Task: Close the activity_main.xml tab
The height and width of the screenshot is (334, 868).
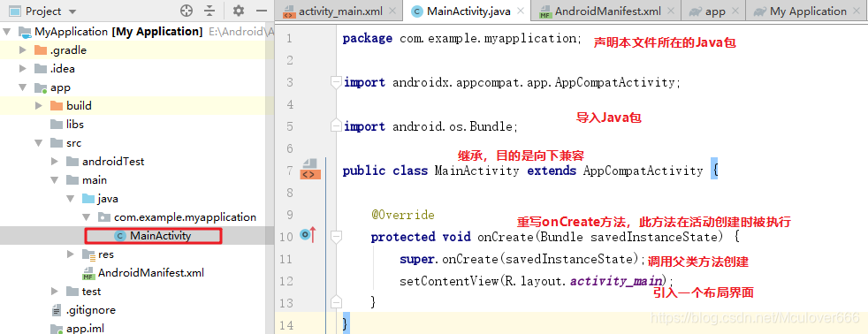Action: click(x=392, y=11)
